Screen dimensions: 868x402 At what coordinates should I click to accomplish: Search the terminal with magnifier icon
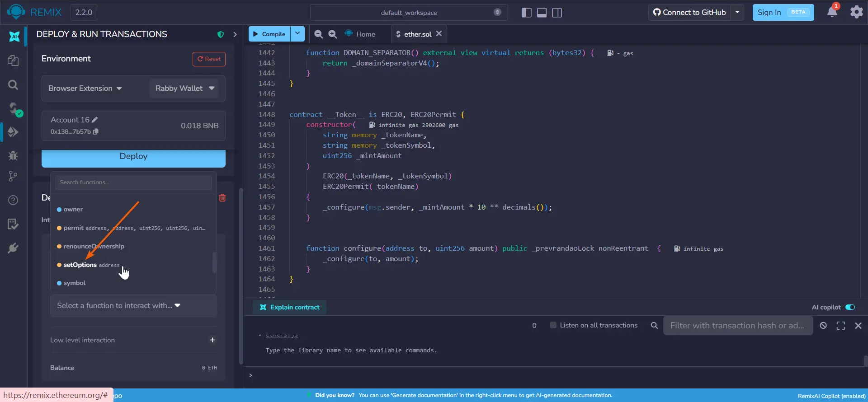point(654,326)
